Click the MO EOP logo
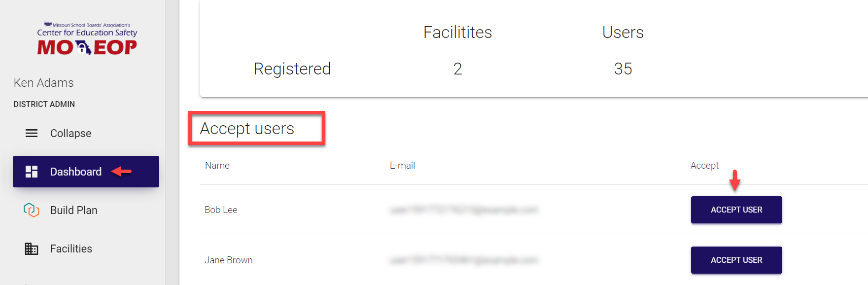 click(x=87, y=39)
